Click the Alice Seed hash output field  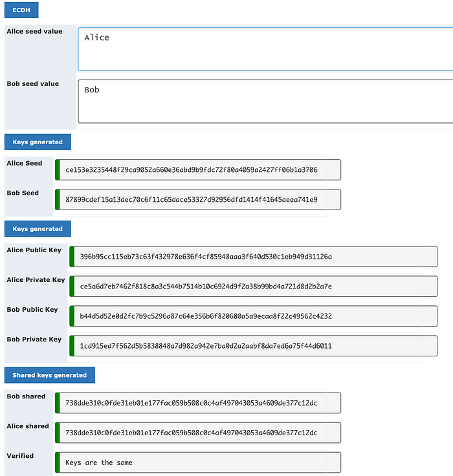(x=198, y=170)
